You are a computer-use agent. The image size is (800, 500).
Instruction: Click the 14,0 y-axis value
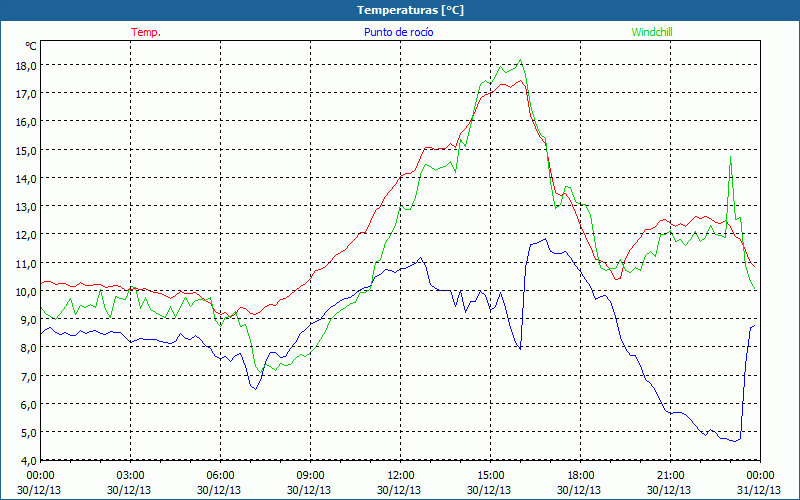point(26,178)
